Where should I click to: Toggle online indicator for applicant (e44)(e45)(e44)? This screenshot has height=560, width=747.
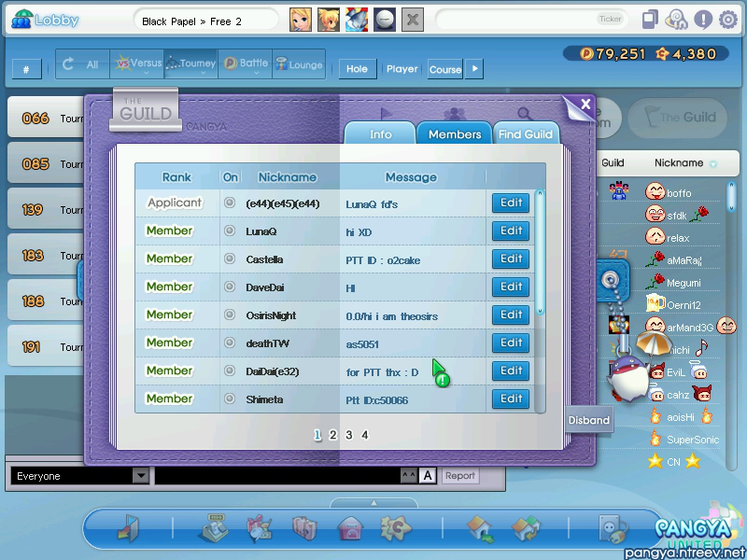230,203
